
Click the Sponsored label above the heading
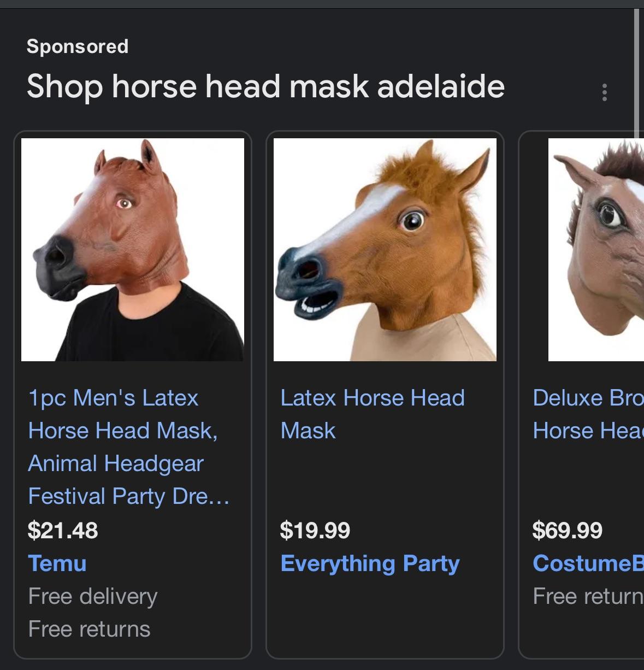[x=78, y=46]
